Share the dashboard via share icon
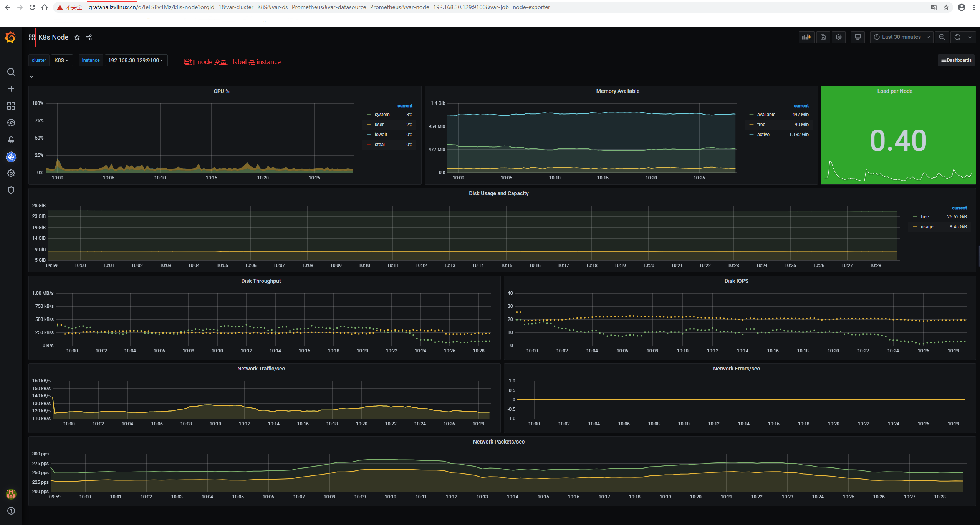The height and width of the screenshot is (525, 980). click(x=89, y=37)
